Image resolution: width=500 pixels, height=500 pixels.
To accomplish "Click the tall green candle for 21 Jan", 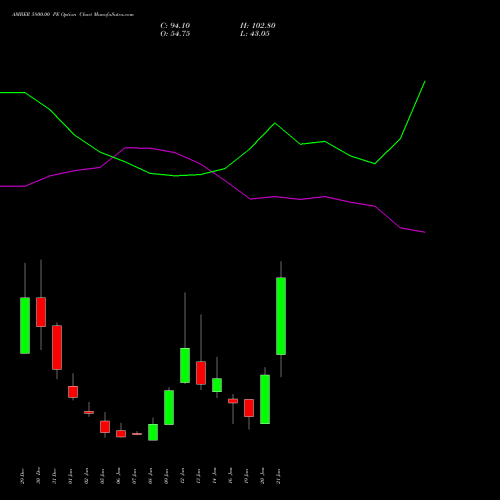I will (x=281, y=316).
